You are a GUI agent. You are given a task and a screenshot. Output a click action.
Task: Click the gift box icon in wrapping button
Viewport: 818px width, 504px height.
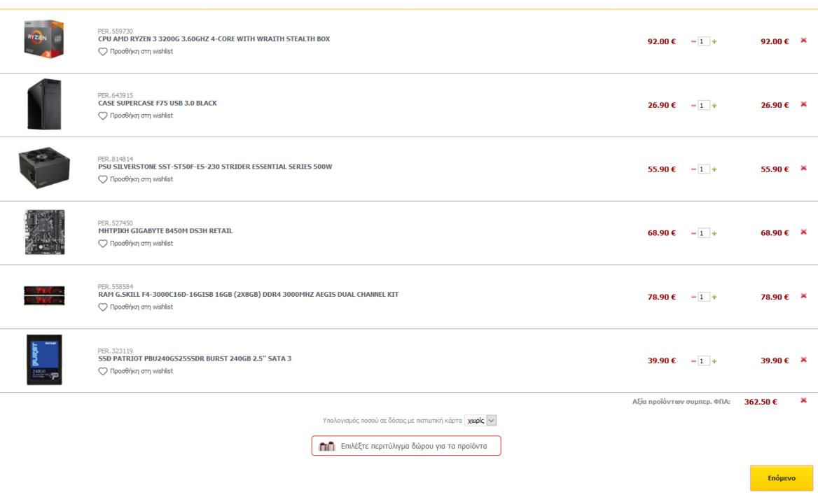coord(326,446)
